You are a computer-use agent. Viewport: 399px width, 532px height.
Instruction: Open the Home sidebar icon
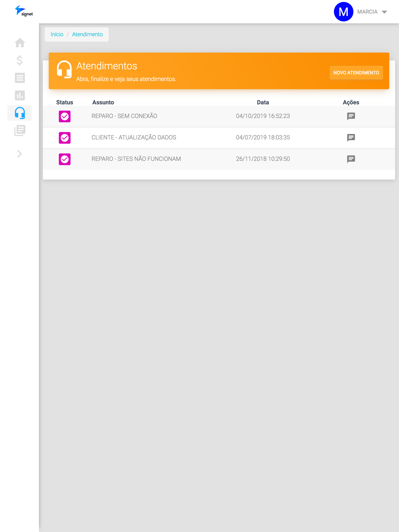point(20,43)
